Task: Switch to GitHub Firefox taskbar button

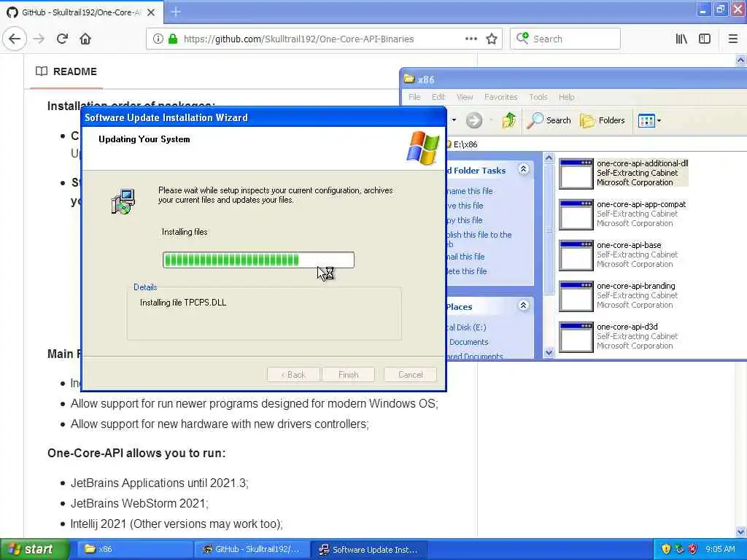Action: [252, 550]
